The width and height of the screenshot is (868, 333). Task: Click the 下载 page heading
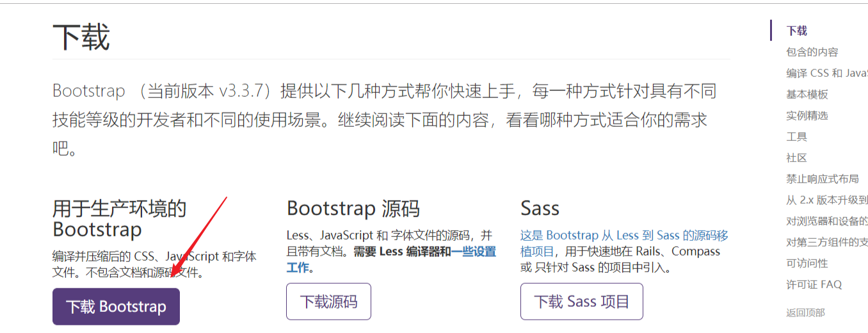click(x=81, y=37)
